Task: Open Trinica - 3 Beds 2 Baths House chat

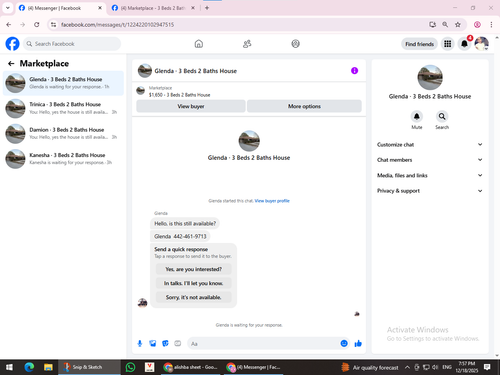Action: coord(63,108)
